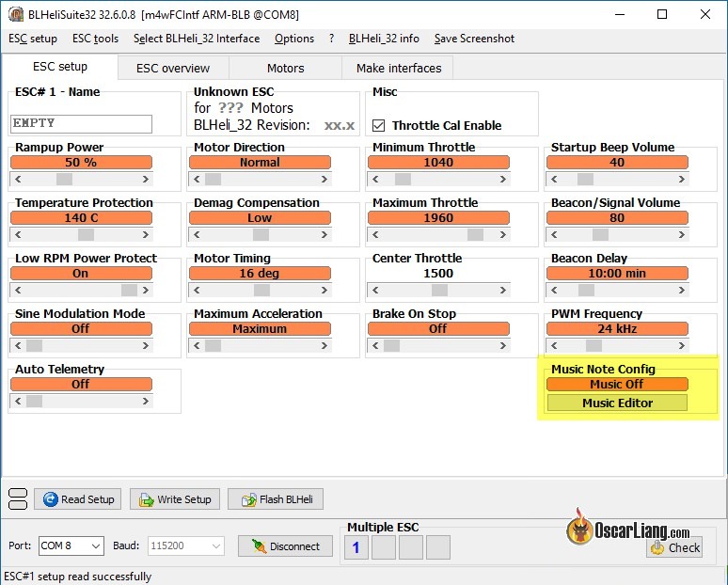Switch to the Motors tab

click(x=286, y=69)
